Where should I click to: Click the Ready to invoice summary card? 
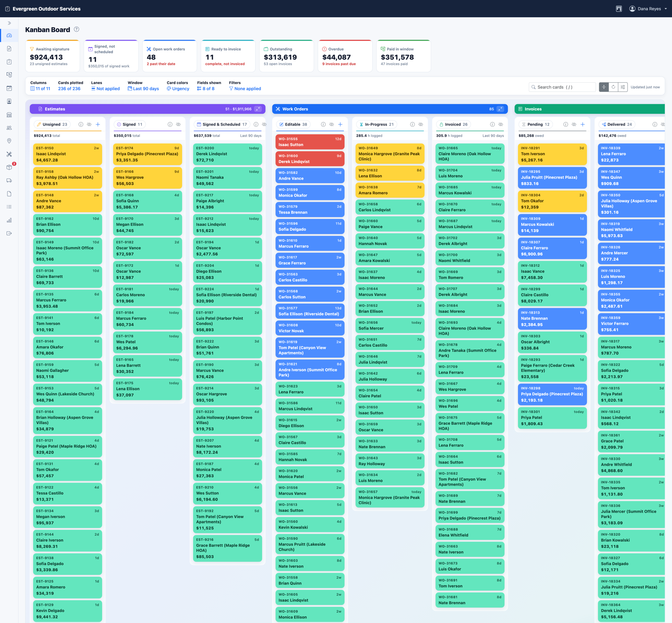coord(228,56)
